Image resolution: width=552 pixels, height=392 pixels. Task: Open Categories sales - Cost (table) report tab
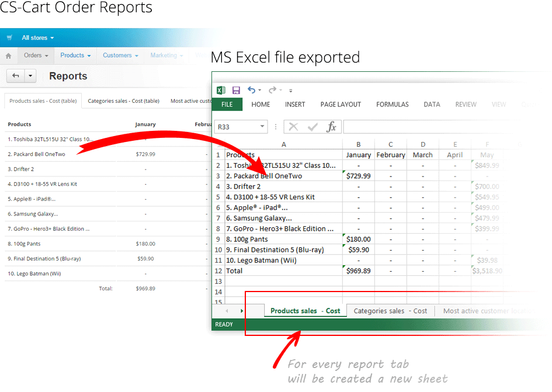123,101
